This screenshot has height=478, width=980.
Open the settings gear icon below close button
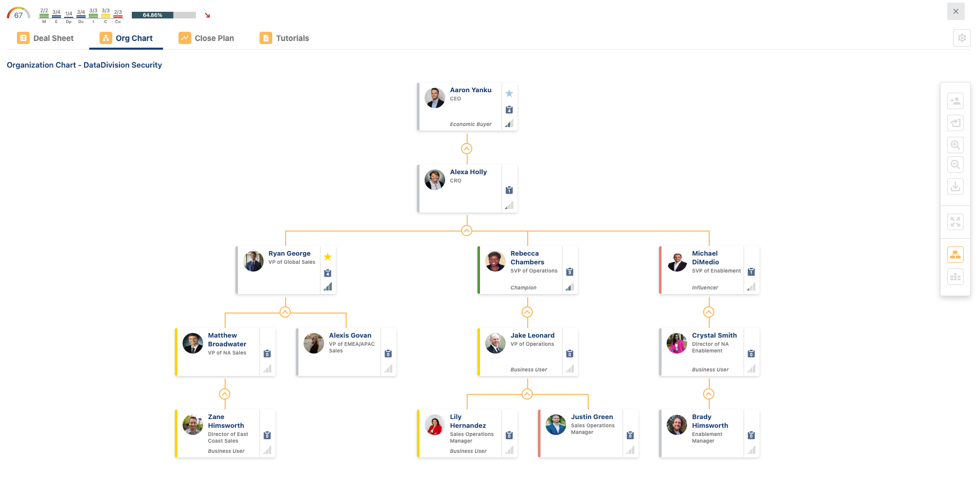tap(962, 38)
